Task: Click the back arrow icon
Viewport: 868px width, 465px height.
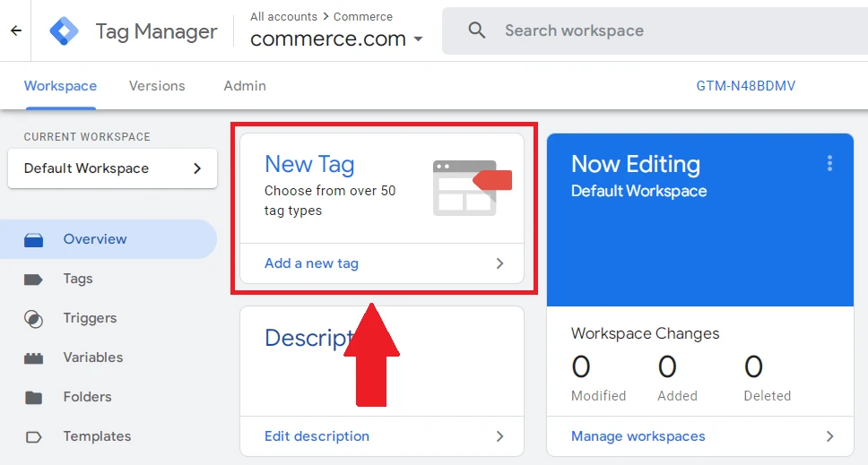Action: (15, 30)
